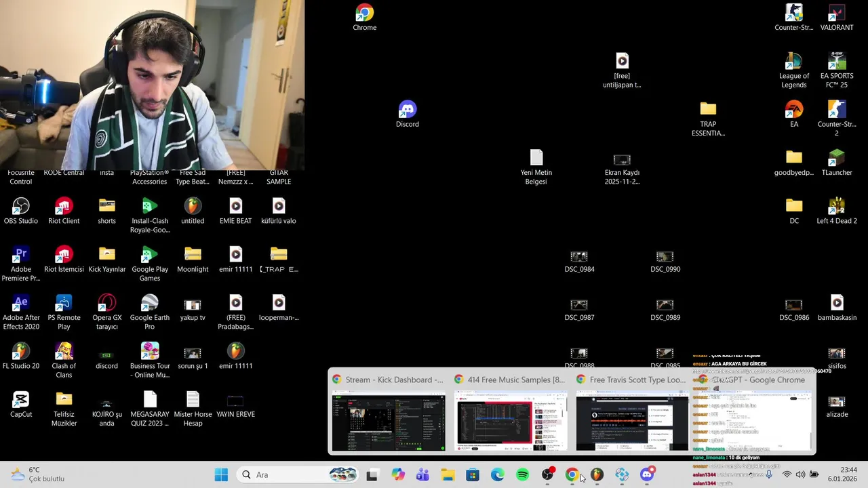Viewport: 868px width, 488px height.
Task: Select Install-Clash Royale-Google icon
Action: [150, 216]
